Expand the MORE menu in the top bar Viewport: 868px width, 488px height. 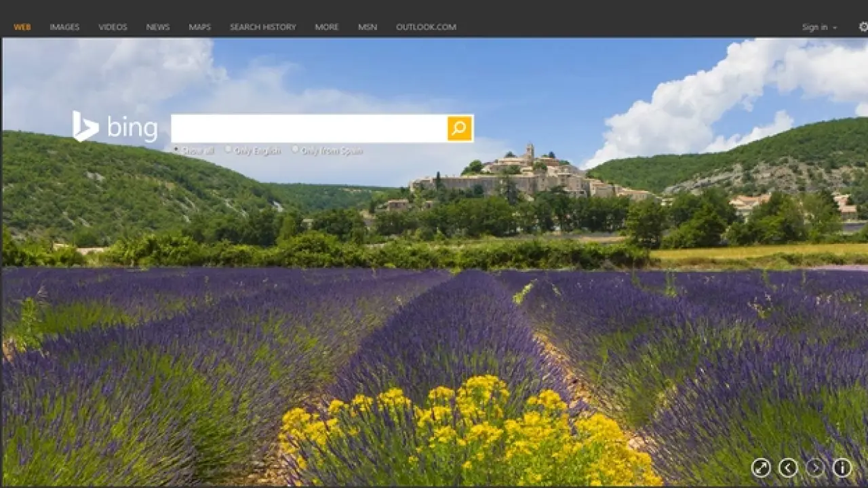point(326,27)
